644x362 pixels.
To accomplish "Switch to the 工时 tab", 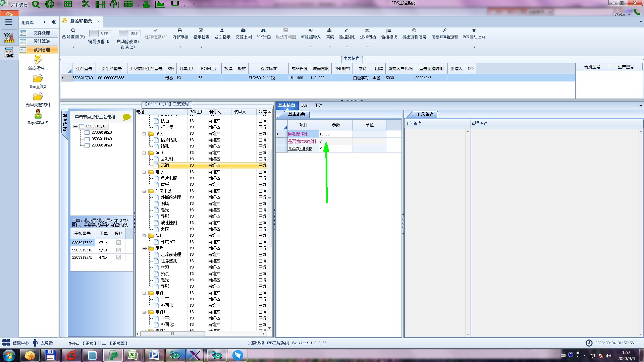I will point(318,106).
